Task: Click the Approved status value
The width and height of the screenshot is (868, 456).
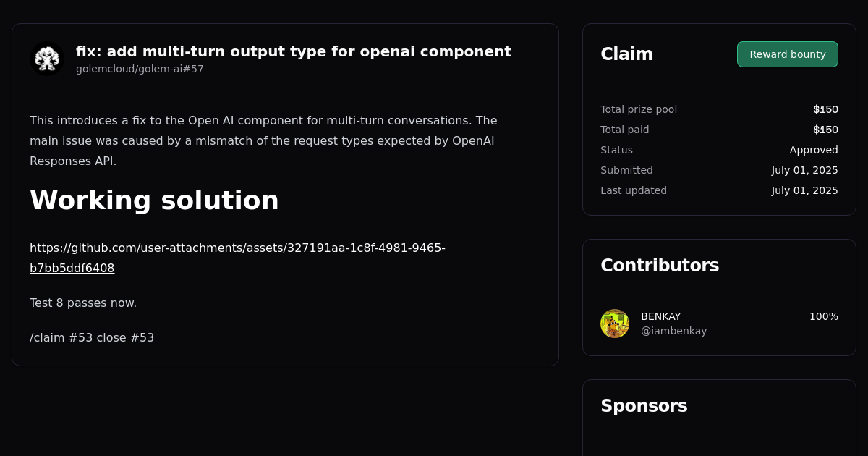Action: tap(814, 150)
